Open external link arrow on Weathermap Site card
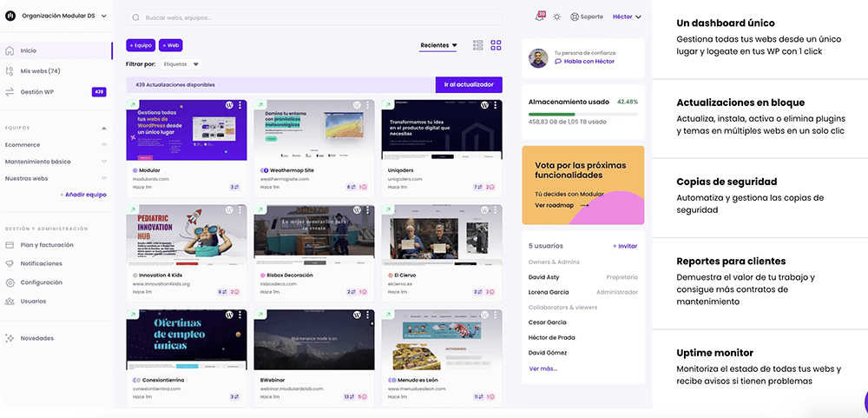This screenshot has height=418, width=868. tap(260, 104)
